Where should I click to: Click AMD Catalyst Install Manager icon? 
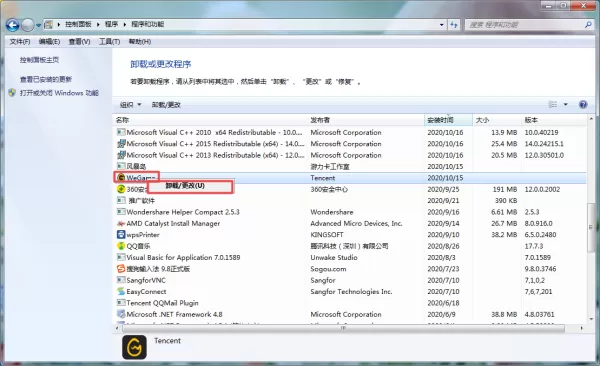point(121,223)
